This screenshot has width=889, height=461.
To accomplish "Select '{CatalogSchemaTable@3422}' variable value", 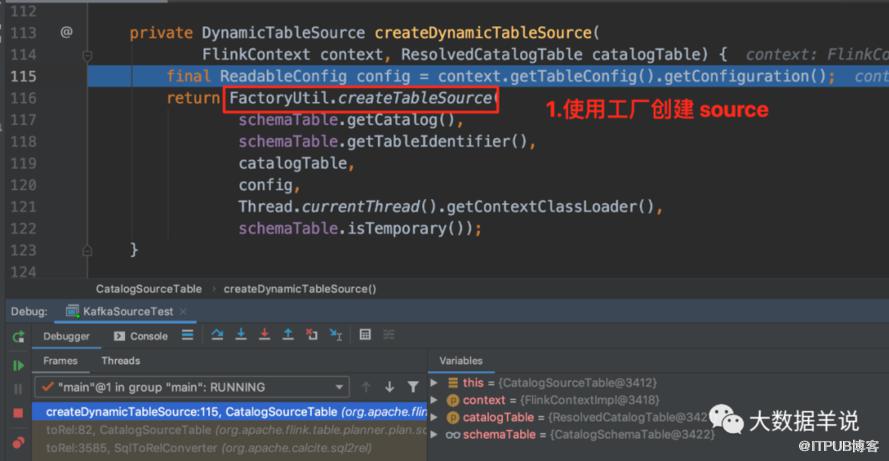I will pos(633,435).
